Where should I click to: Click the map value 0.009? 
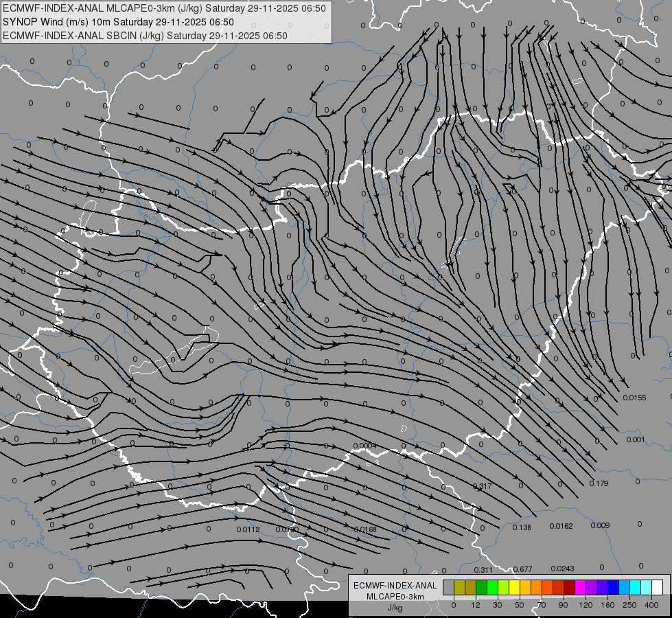(x=600, y=525)
